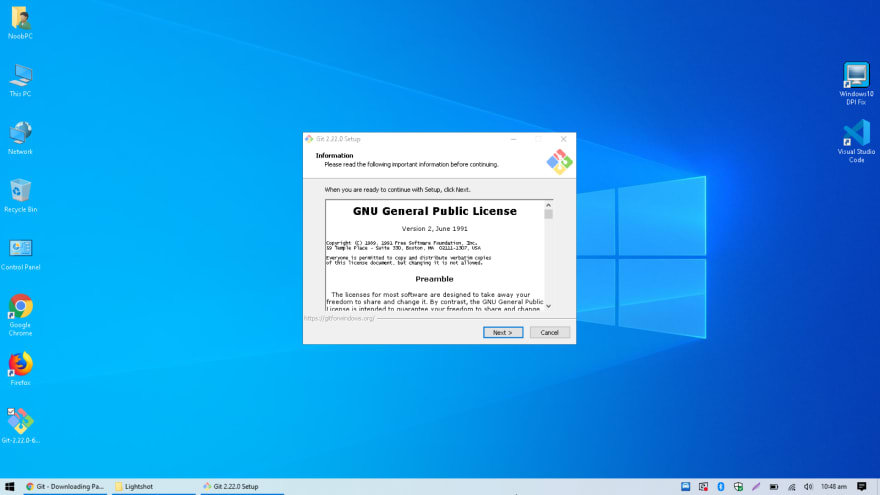The height and width of the screenshot is (495, 880).
Task: Select the Control Panel desktop icon
Action: click(x=20, y=254)
